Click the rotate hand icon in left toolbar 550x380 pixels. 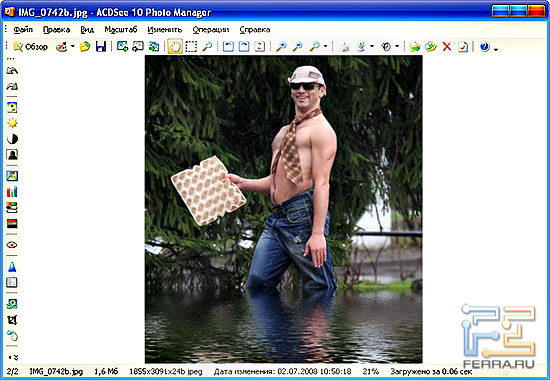(x=12, y=336)
